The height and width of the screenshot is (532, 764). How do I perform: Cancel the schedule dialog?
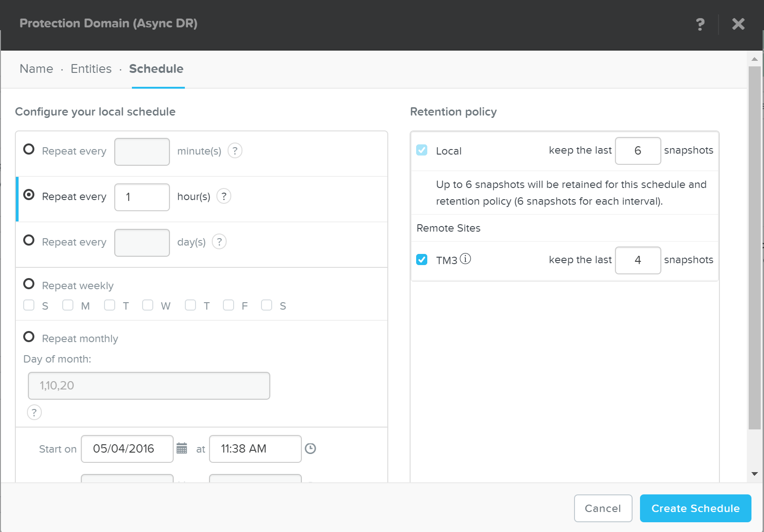pyautogui.click(x=603, y=508)
